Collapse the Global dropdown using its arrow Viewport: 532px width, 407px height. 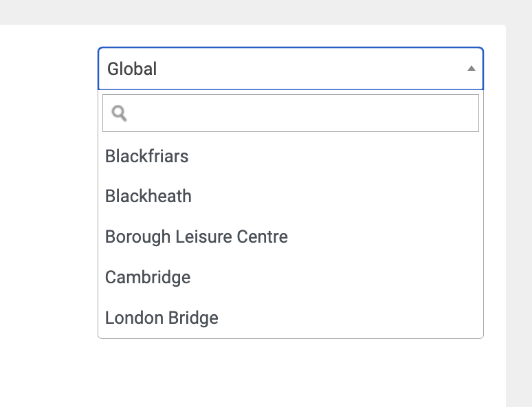pyautogui.click(x=472, y=69)
